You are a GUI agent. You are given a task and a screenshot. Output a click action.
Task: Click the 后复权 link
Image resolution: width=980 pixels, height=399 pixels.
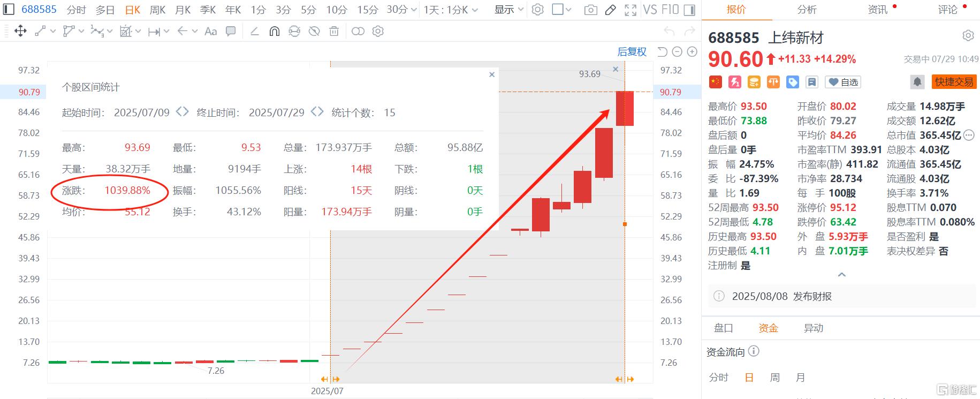point(632,52)
